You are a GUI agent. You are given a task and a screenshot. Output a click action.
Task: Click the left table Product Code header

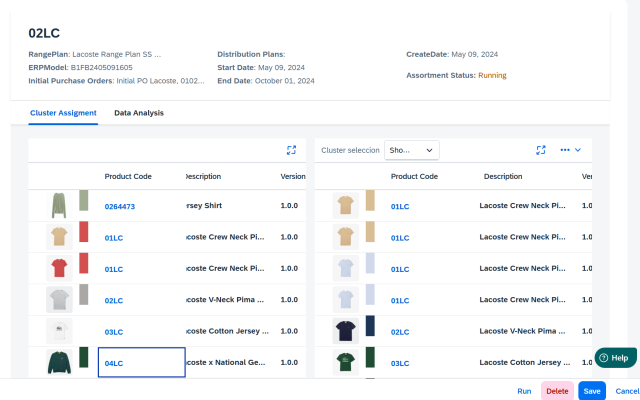tap(128, 176)
